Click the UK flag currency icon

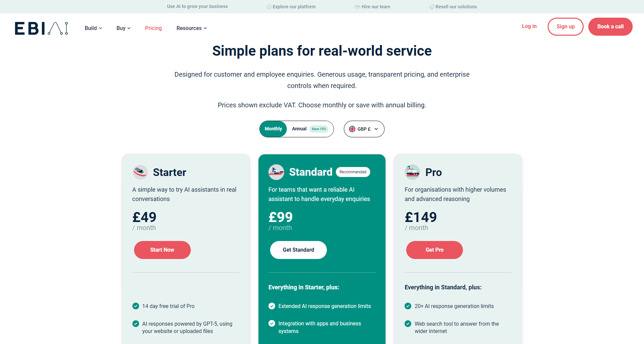click(352, 129)
